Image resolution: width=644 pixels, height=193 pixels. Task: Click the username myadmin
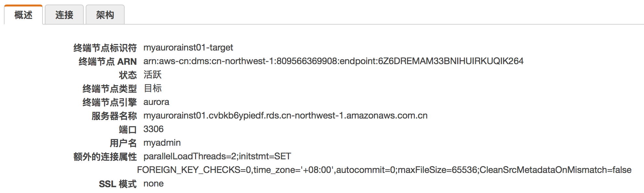tap(162, 143)
